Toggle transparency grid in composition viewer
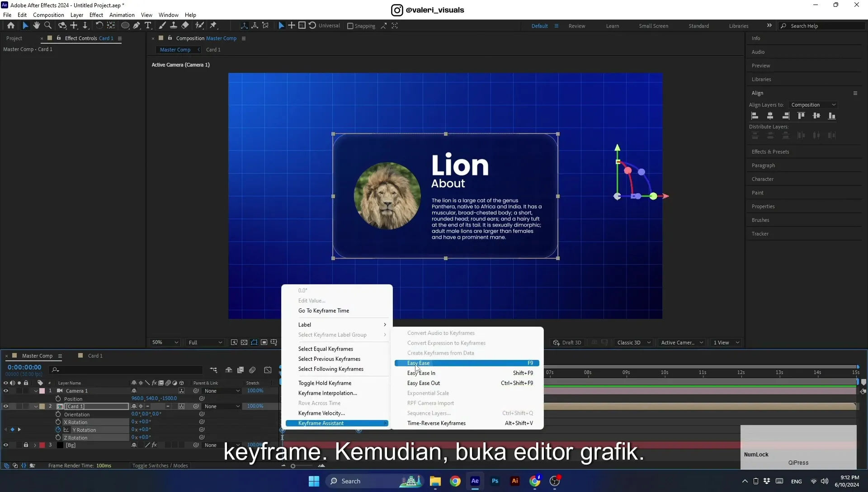868x492 pixels. pos(244,342)
